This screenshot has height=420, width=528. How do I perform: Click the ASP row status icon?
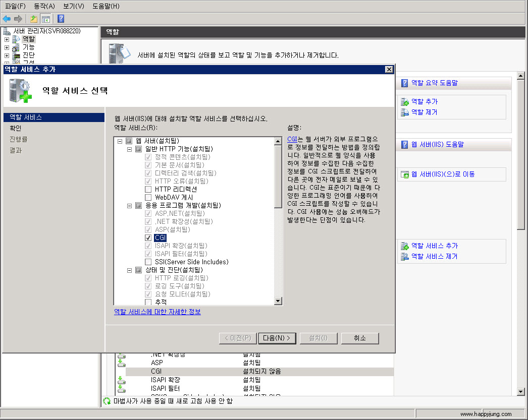[x=122, y=363]
